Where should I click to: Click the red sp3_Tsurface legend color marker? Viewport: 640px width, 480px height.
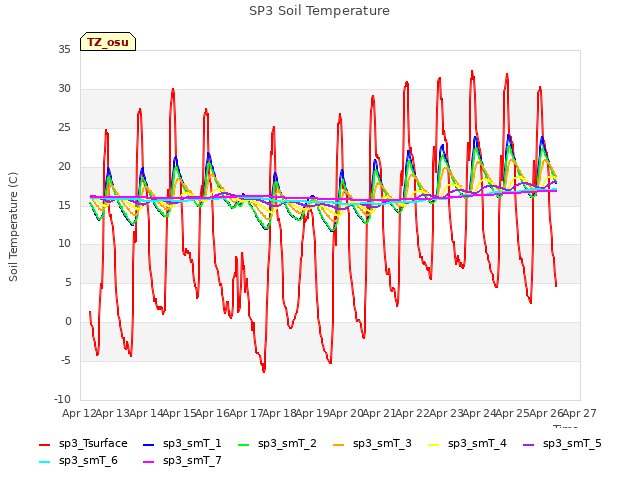coord(44,444)
